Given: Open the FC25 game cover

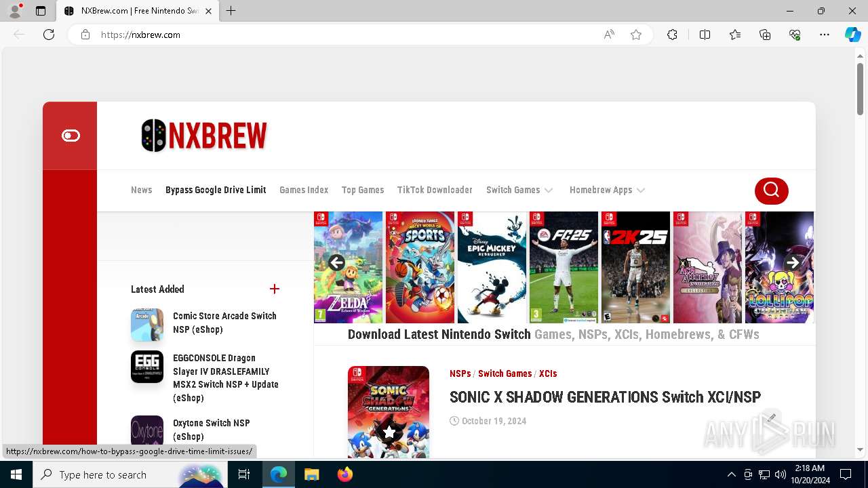Looking at the screenshot, I should tap(564, 267).
